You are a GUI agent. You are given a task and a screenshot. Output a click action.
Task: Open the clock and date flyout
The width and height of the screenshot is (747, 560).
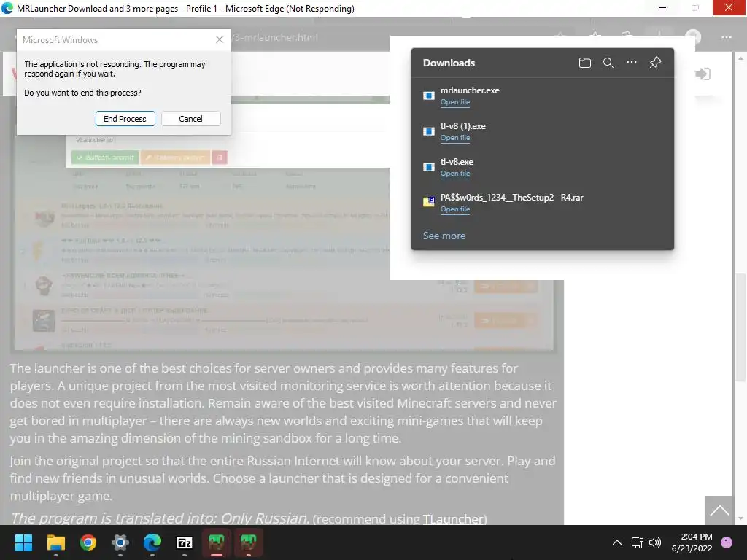click(x=692, y=542)
